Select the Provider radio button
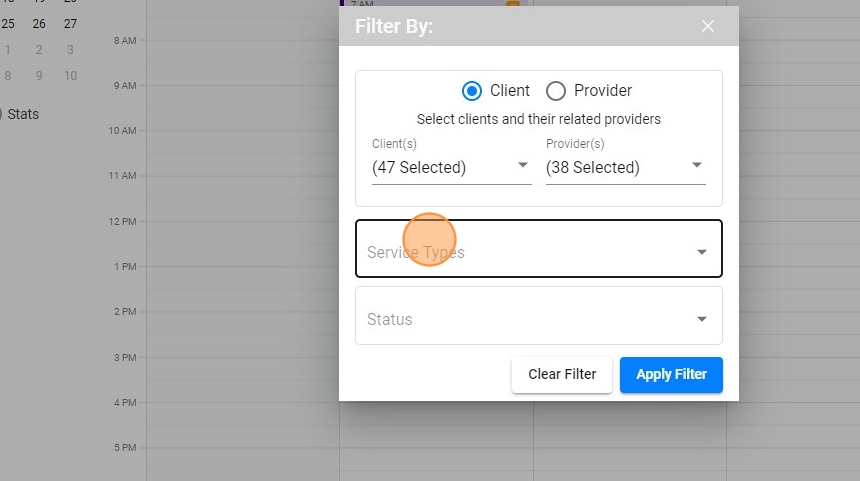 point(556,91)
